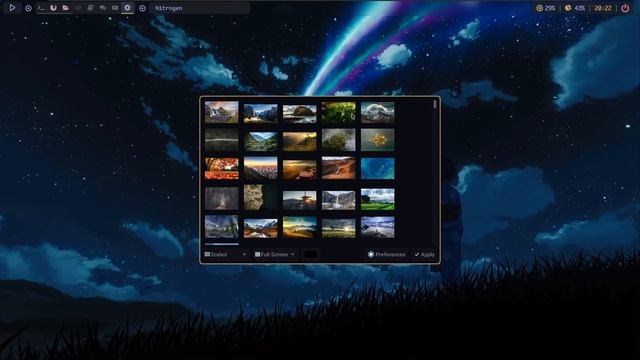
Task: Click the memory usage 43% indicator
Action: coord(575,8)
